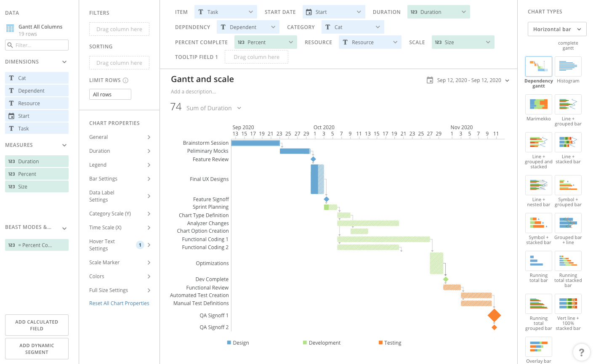Open the Sum of Duration summary dropdown
The height and width of the screenshot is (364, 593).
click(239, 108)
